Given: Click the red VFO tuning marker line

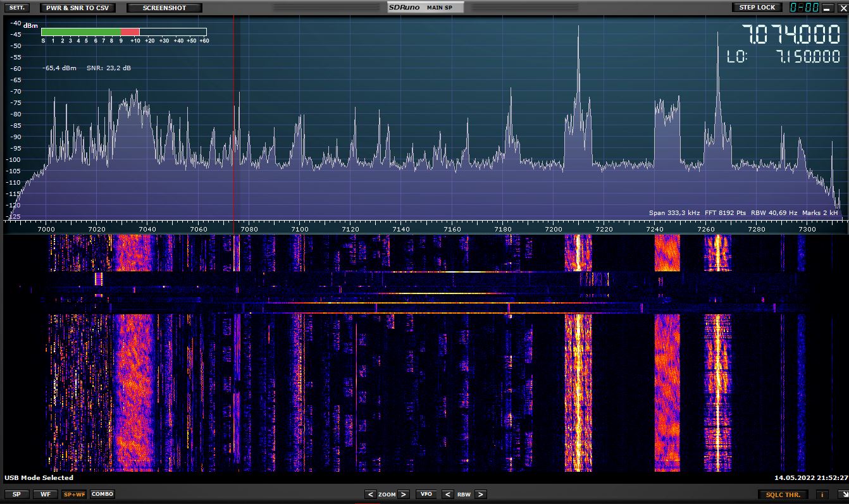Looking at the screenshot, I should coord(234,117).
